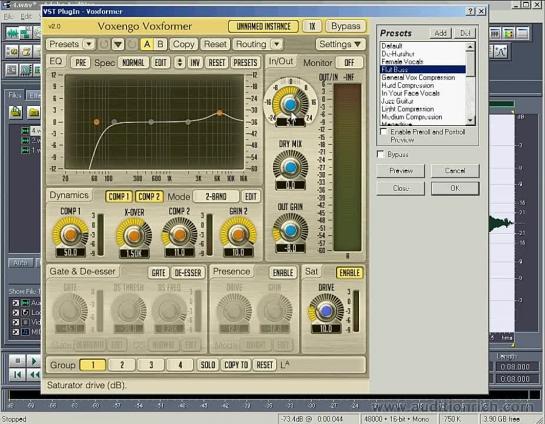Open the Routing dropdown arrow
The height and width of the screenshot is (424, 545).
[x=277, y=44]
